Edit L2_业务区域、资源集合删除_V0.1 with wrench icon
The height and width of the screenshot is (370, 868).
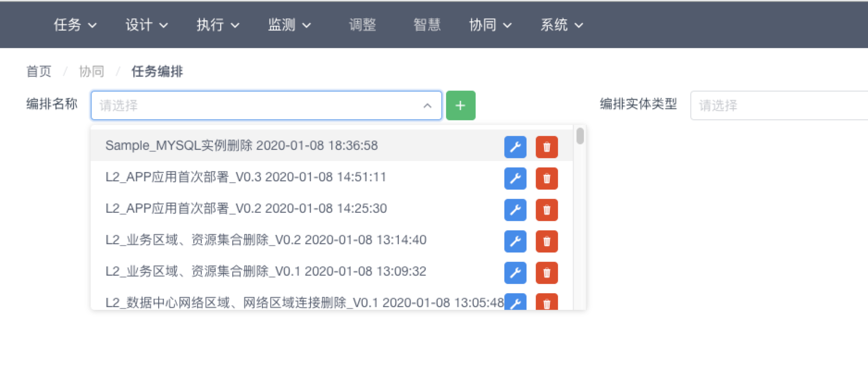pos(515,273)
